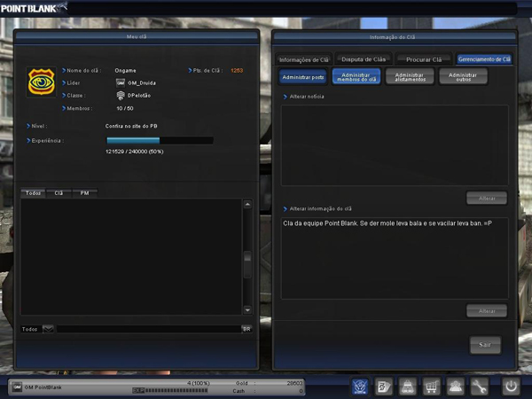
Task: Click the Ongame clan shield emblem
Action: [42, 82]
